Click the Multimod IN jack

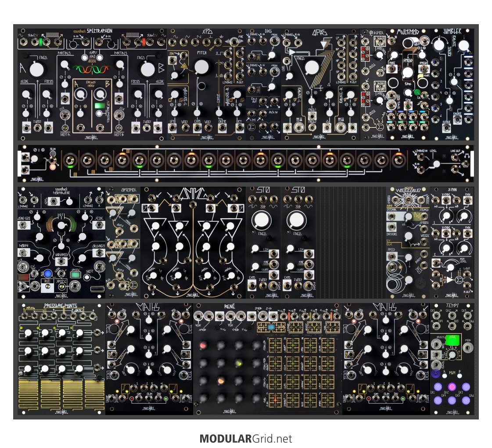point(391,40)
